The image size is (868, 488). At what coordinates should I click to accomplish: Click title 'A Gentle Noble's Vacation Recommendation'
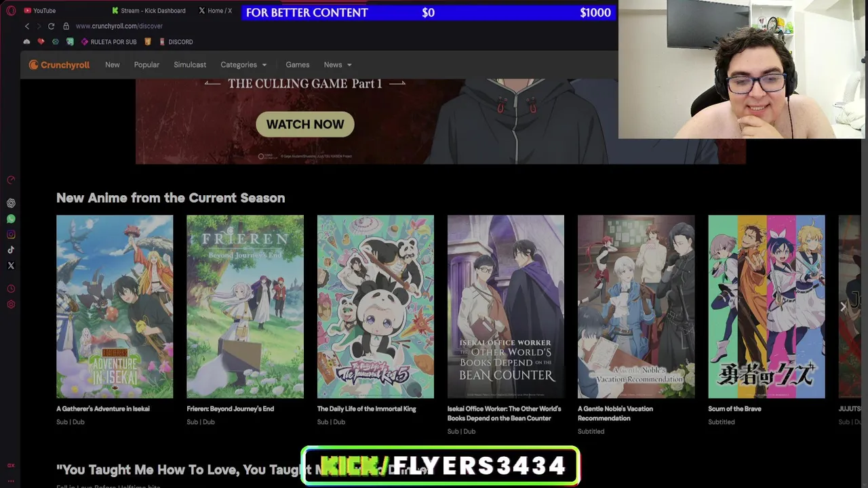pyautogui.click(x=615, y=413)
